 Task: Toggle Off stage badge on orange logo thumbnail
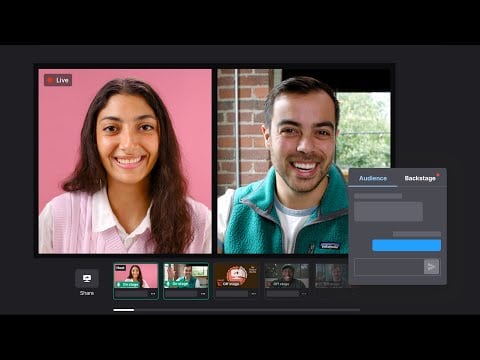point(228,284)
